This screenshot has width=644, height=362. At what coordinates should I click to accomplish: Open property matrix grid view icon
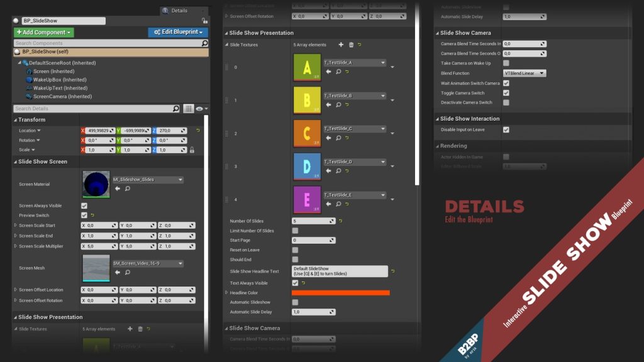pos(188,109)
